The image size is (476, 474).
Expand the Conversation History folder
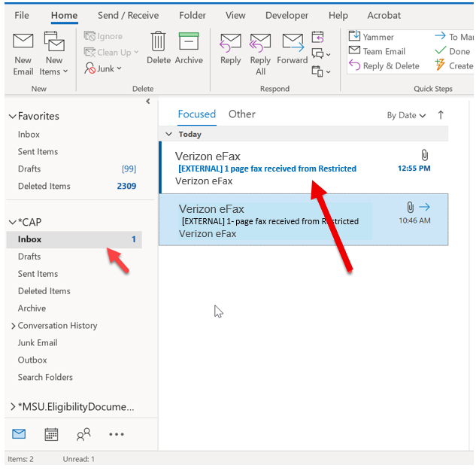click(13, 326)
